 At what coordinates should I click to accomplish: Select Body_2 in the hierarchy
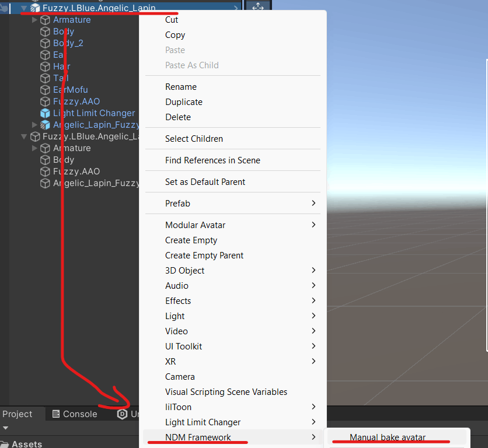click(x=68, y=43)
